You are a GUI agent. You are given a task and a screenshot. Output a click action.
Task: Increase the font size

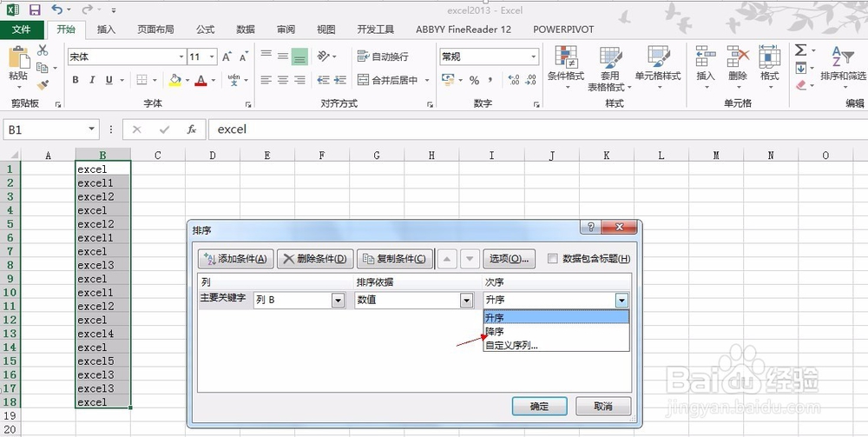tap(227, 56)
